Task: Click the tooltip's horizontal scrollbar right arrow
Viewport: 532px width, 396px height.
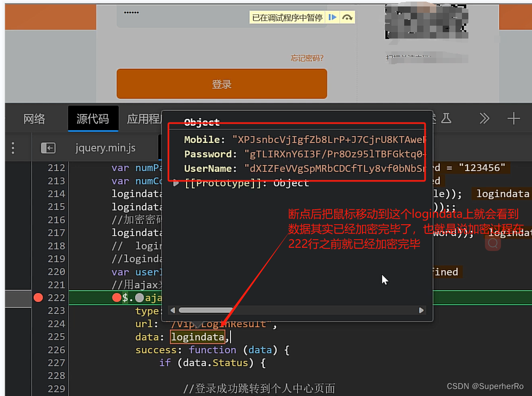Action: tap(421, 310)
